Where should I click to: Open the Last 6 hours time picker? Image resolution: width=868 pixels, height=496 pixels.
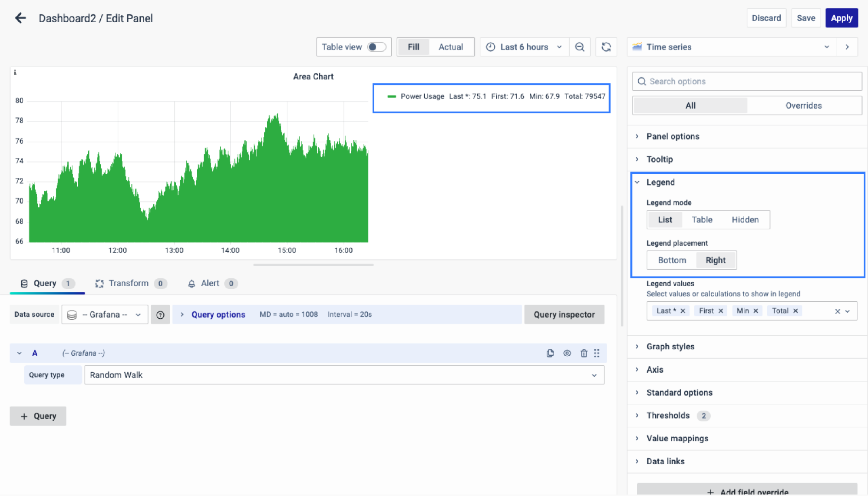(x=524, y=47)
